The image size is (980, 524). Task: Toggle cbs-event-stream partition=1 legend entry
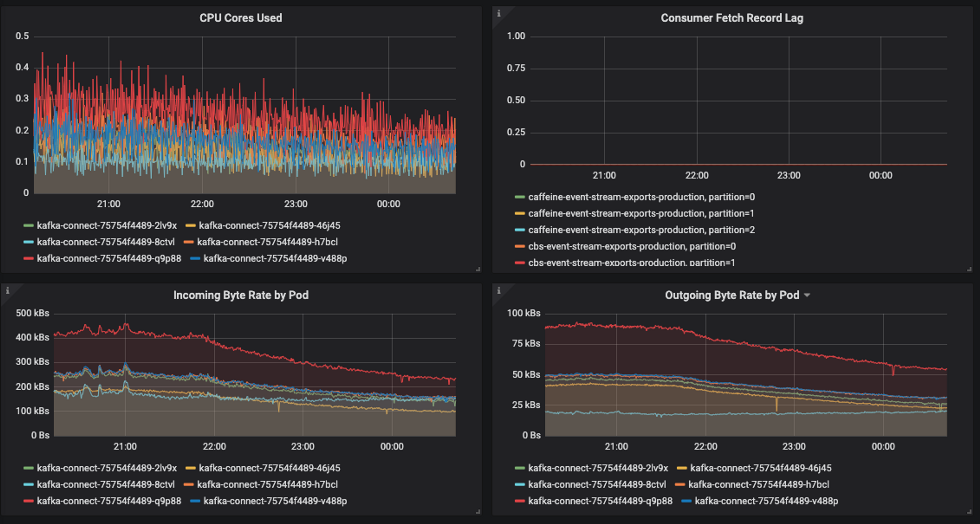click(x=632, y=262)
